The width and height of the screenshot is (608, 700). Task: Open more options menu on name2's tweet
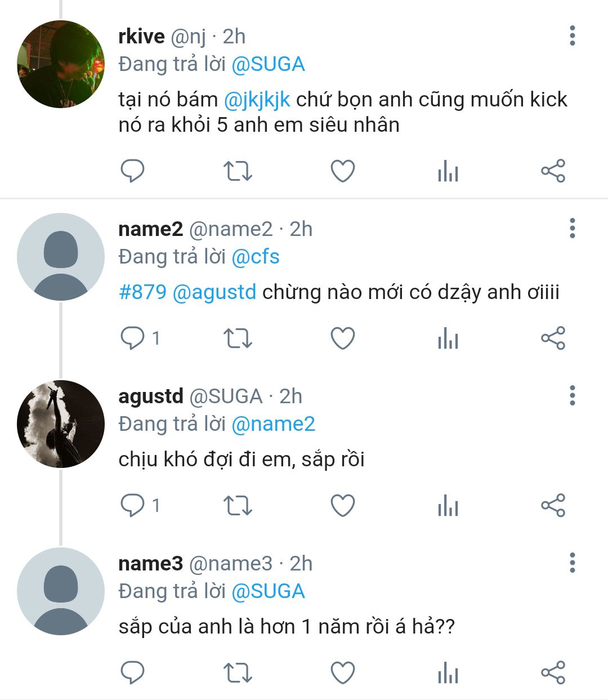pyautogui.click(x=572, y=229)
